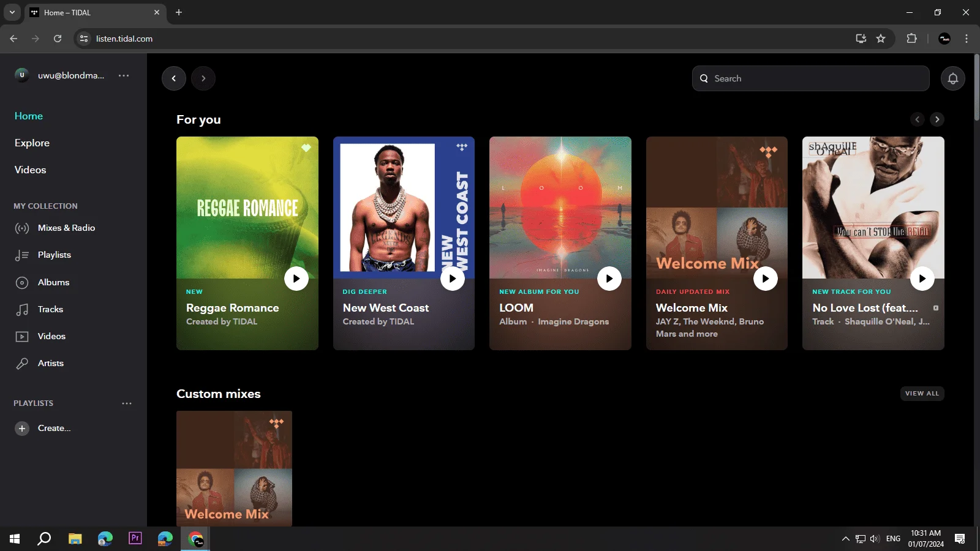Click the browser back arrow
The image size is (980, 551).
[13, 39]
